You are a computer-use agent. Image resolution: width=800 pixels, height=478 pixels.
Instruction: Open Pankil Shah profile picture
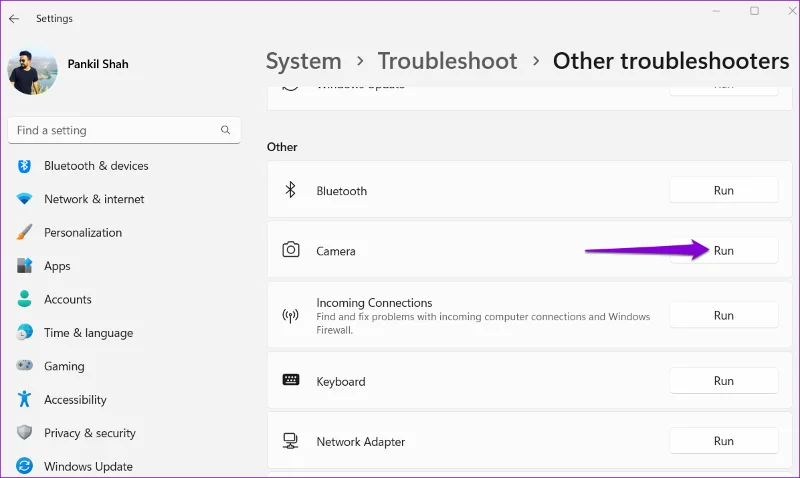32,71
